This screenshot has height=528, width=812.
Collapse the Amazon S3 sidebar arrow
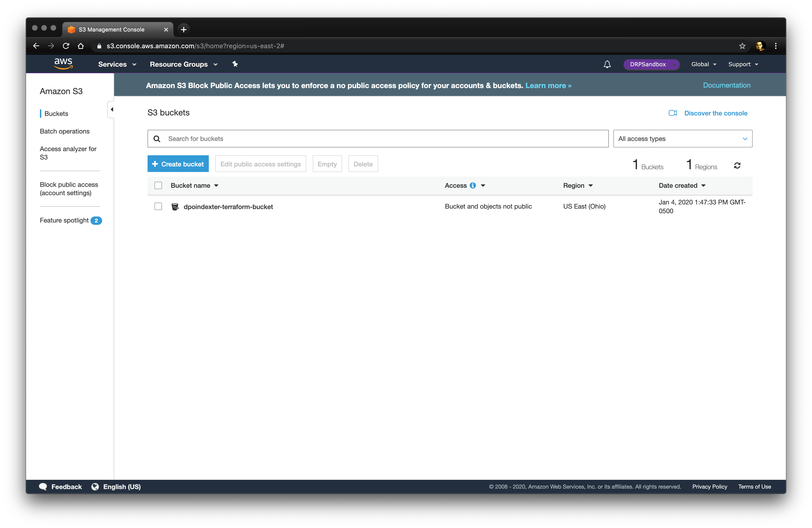[112, 109]
